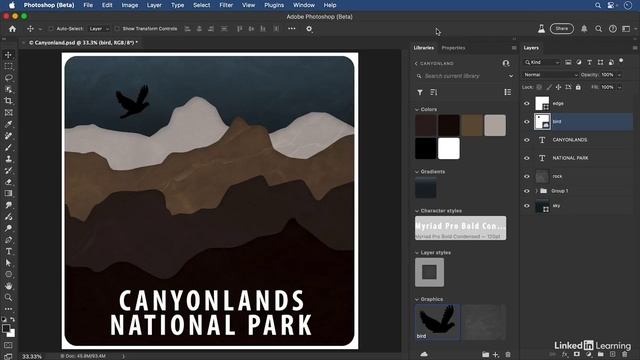Open the Search icon in options bar
Viewport: 640px width, 360px height.
pos(598,29)
